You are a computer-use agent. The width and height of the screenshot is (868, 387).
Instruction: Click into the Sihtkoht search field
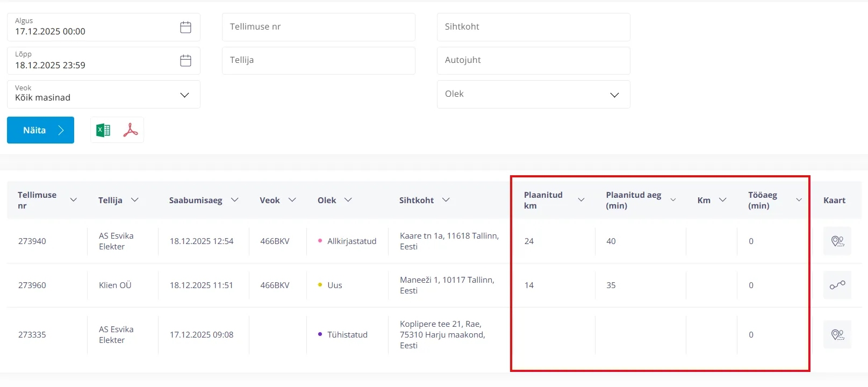click(x=533, y=27)
